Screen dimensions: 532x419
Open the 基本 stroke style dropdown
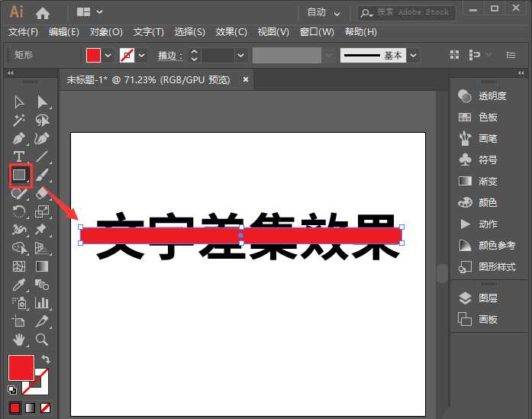pyautogui.click(x=413, y=56)
